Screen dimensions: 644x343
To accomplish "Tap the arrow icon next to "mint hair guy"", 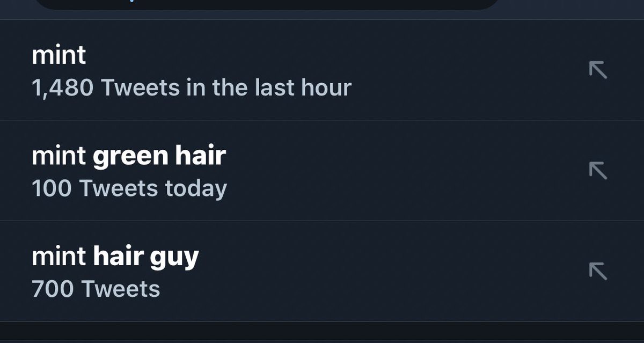I will pos(598,271).
